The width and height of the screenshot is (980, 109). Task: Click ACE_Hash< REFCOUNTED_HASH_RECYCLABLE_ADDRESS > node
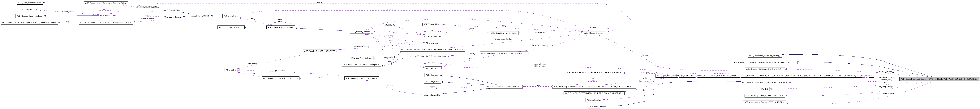click(x=594, y=72)
